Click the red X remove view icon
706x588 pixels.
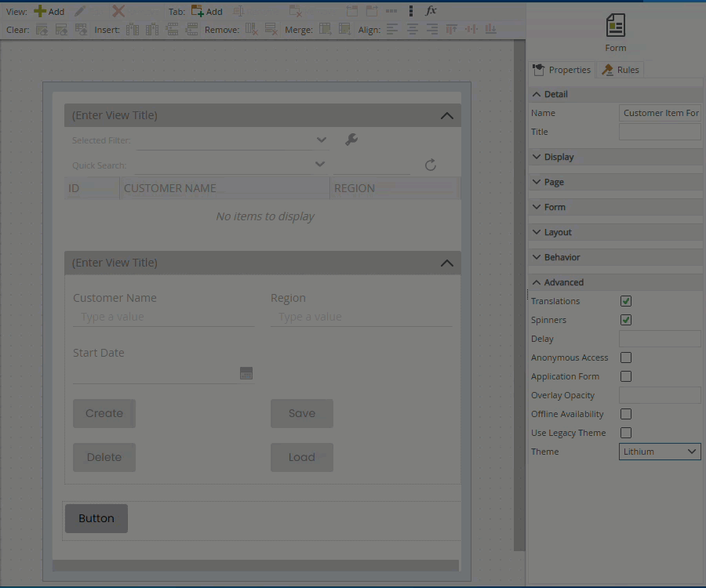click(118, 11)
